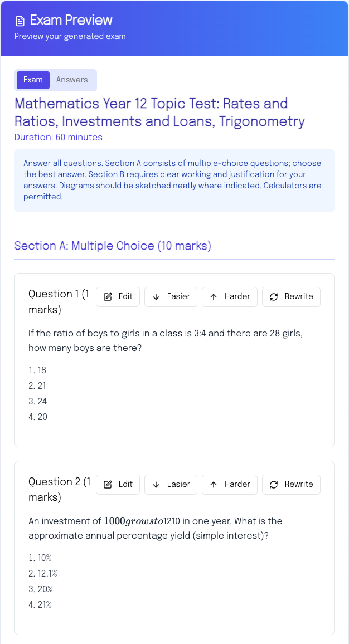This screenshot has height=644, width=349.
Task: Make Question 2 harder with Harder button
Action: coord(230,485)
